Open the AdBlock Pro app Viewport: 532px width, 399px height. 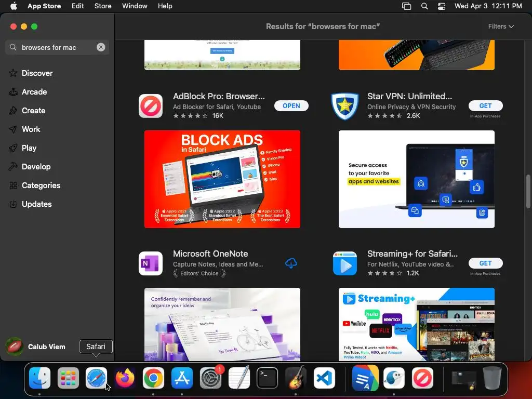tap(291, 105)
